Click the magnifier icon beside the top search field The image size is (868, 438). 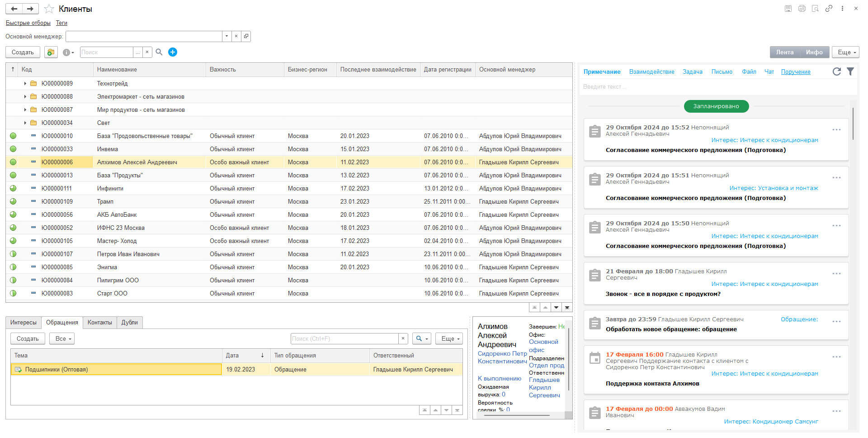click(x=159, y=52)
